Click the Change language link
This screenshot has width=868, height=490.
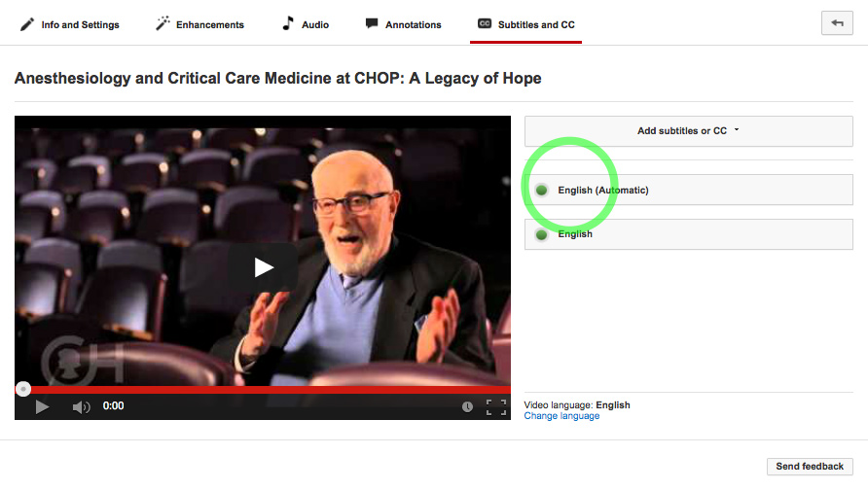[x=561, y=416]
